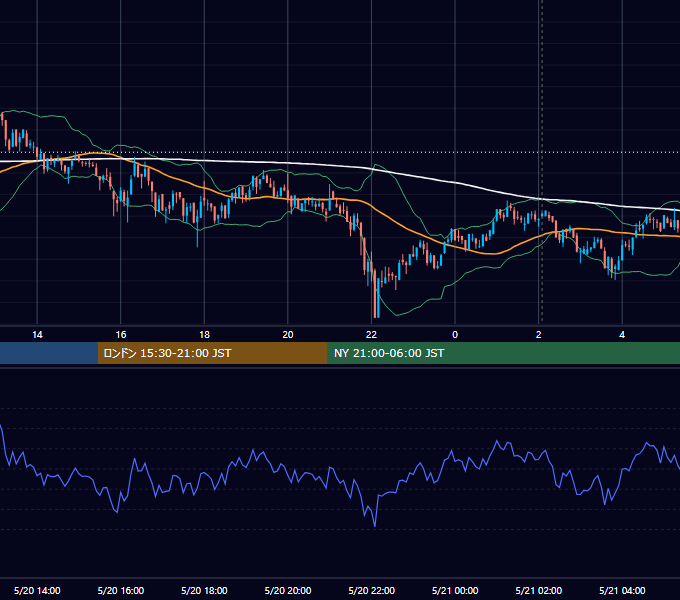The width and height of the screenshot is (680, 600).
Task: Select the 5/21 00:00 time label
Action: [x=455, y=590]
